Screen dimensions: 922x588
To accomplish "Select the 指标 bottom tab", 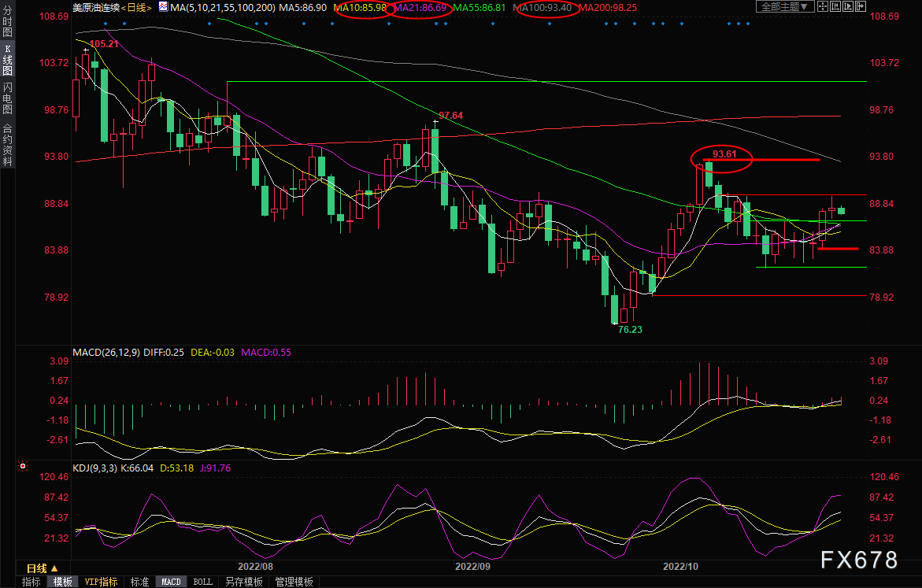I will pyautogui.click(x=31, y=582).
